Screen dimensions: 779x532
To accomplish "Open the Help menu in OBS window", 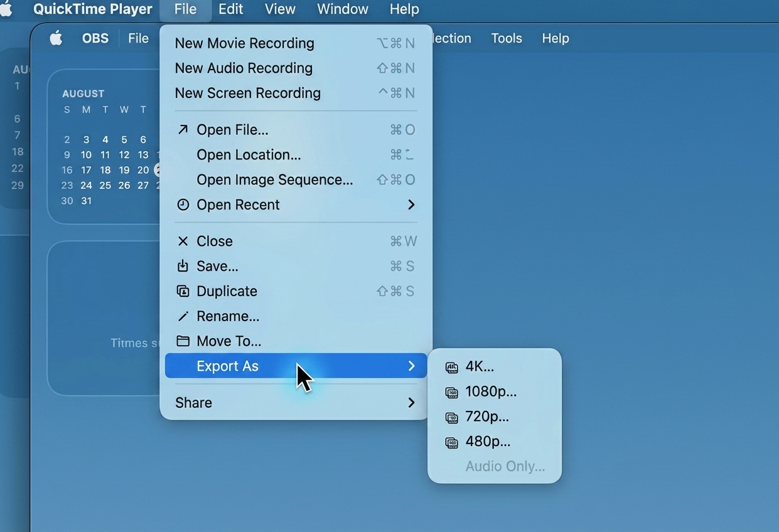I will coord(556,38).
